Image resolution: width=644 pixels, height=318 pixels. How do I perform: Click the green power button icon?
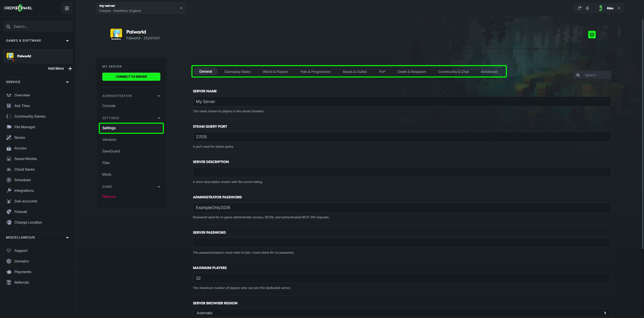[592, 35]
